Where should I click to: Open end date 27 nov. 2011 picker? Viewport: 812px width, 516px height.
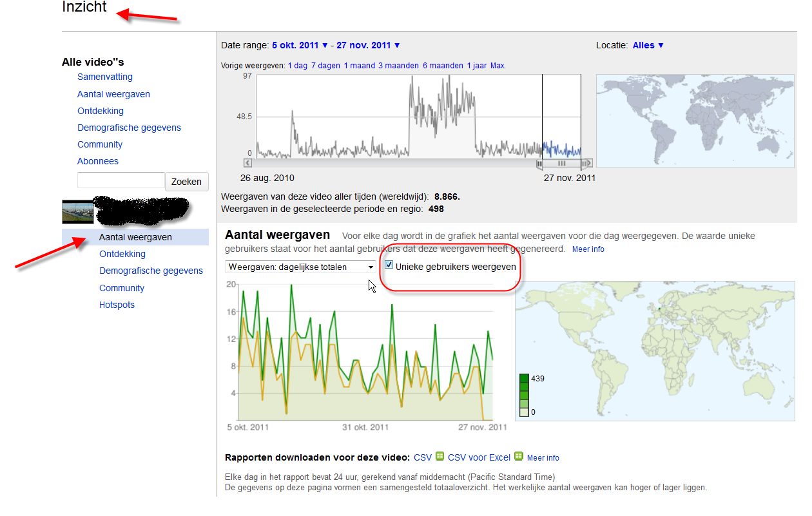369,45
